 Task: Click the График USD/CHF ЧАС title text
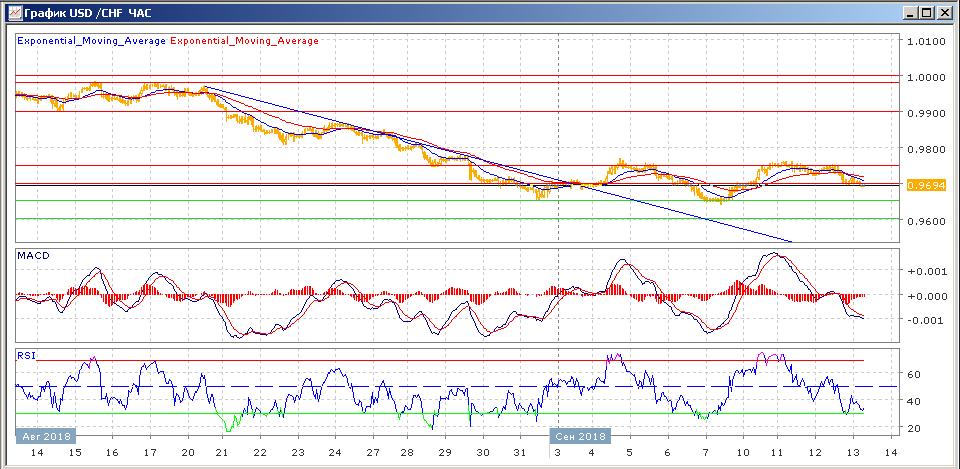90,12
